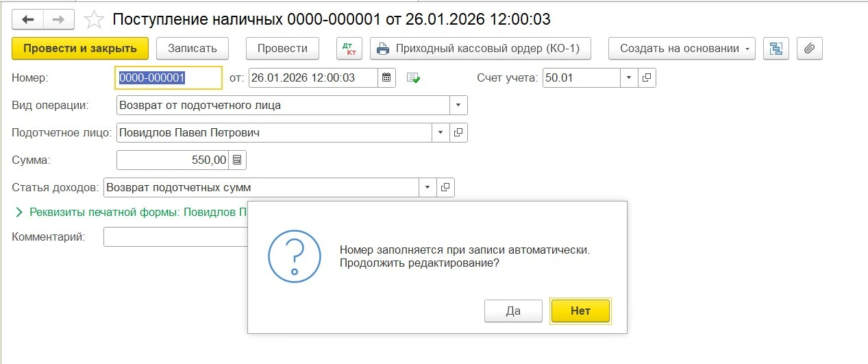Open Статья доходов item form
The width and height of the screenshot is (868, 364).
point(445,187)
